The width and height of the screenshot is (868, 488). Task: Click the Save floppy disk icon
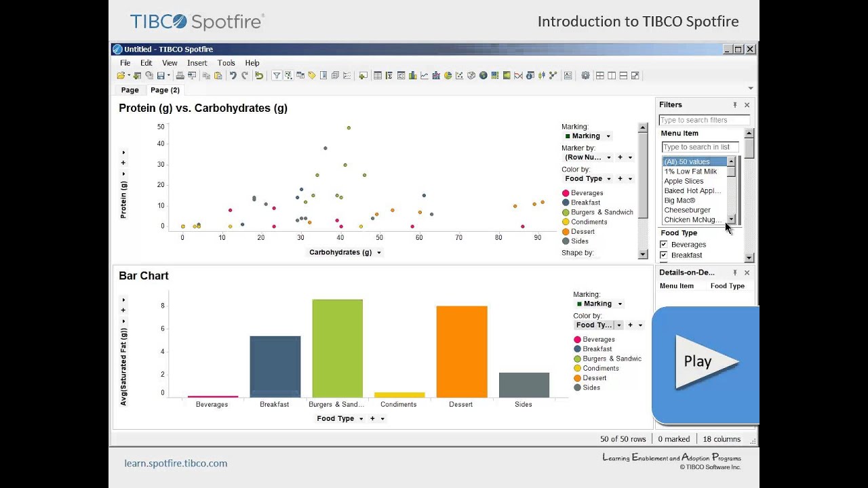[161, 75]
